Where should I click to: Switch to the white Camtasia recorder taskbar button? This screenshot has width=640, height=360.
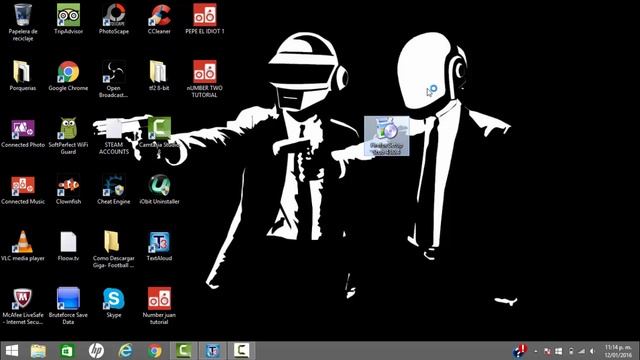(241, 351)
